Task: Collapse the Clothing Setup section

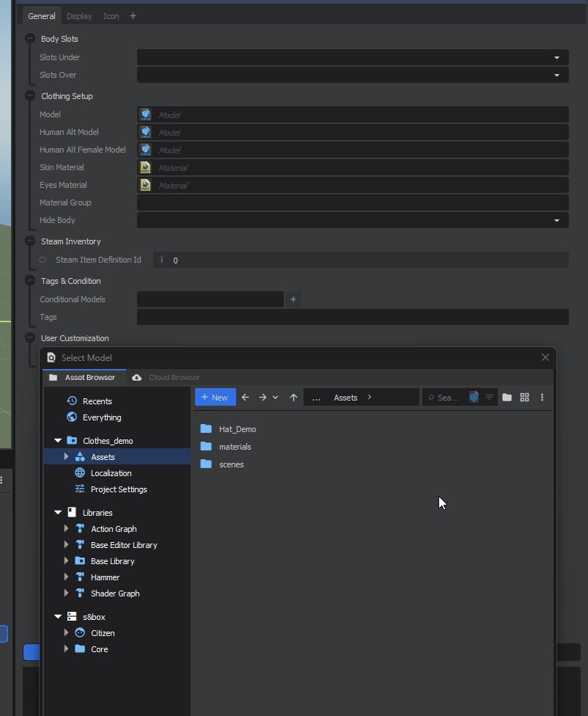Action: coord(30,96)
